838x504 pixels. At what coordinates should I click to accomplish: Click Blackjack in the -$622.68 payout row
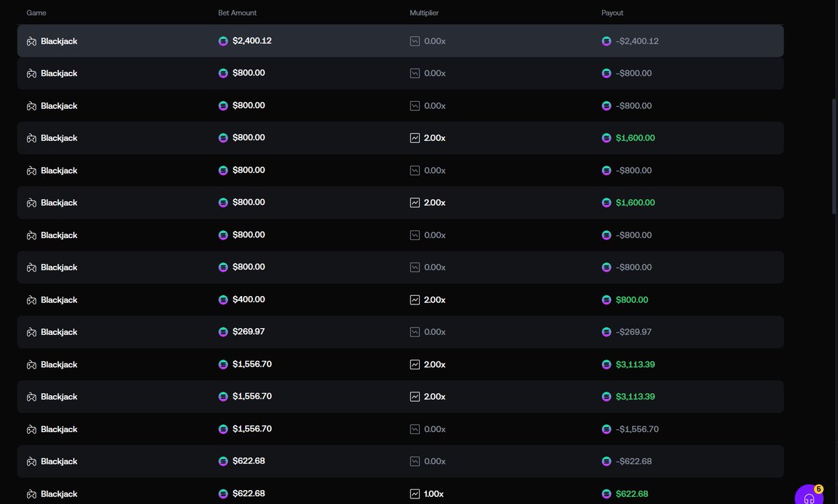click(59, 461)
